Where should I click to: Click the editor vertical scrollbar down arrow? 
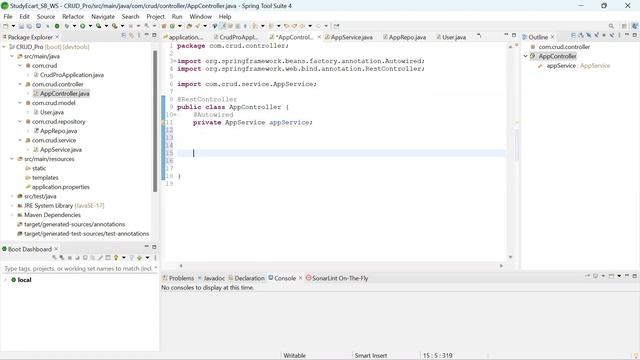point(510,257)
